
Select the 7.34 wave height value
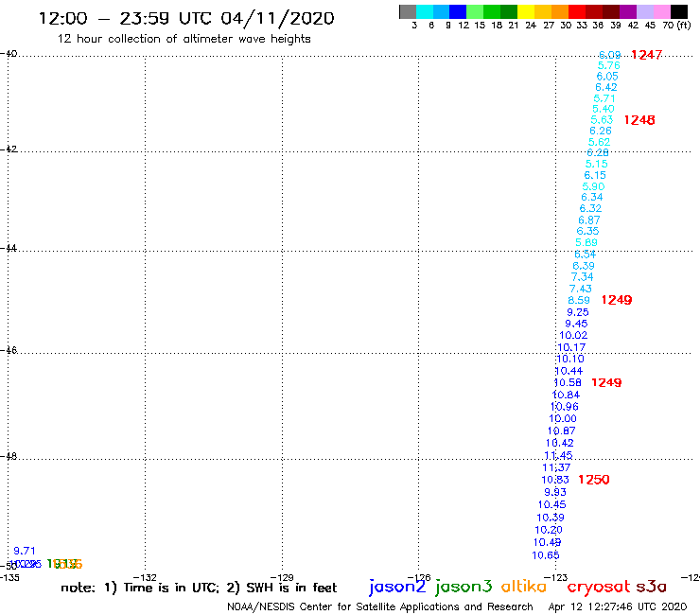[x=582, y=277]
